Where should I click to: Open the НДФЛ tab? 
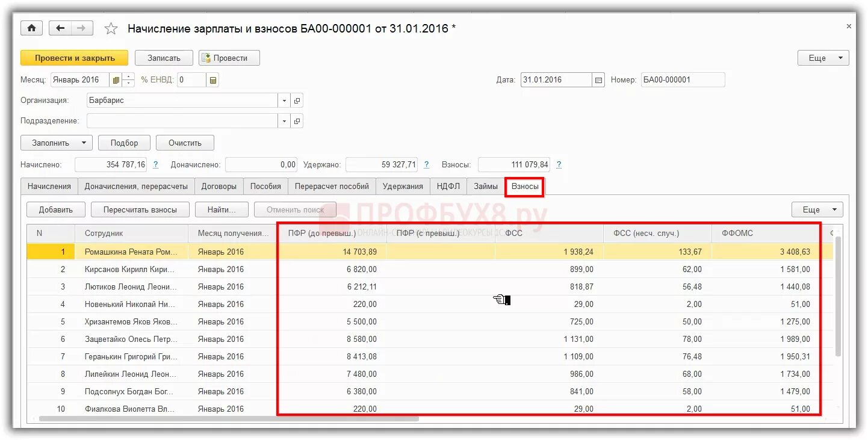pos(448,187)
